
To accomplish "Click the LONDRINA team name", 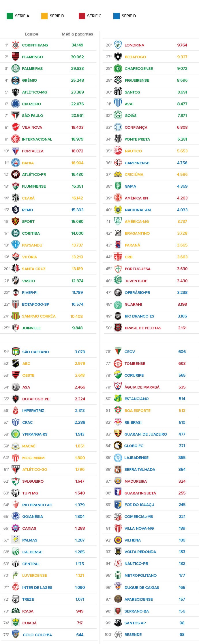I will tap(134, 45).
